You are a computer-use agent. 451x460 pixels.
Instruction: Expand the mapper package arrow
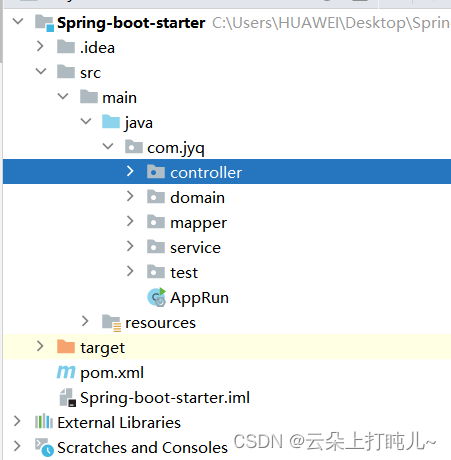[130, 221]
